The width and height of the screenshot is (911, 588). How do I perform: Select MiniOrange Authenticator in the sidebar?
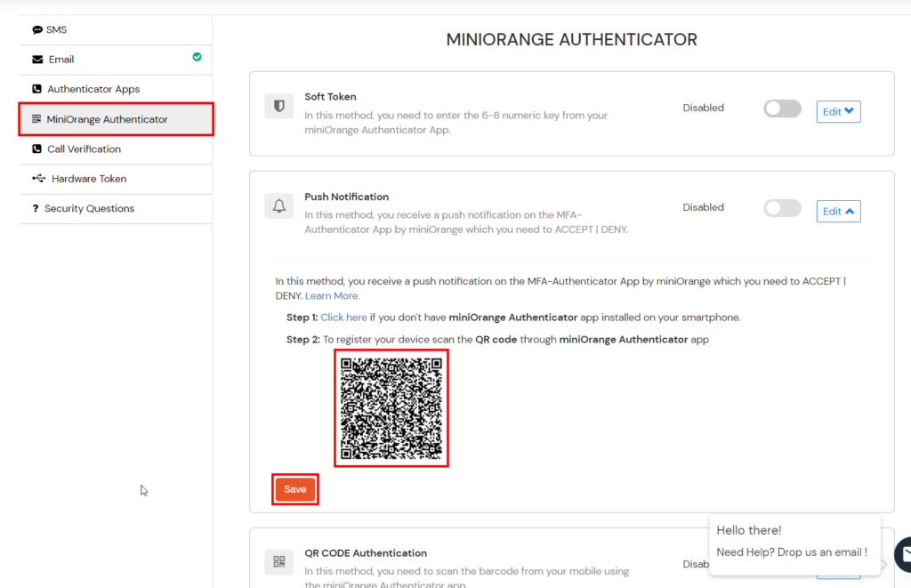(116, 119)
